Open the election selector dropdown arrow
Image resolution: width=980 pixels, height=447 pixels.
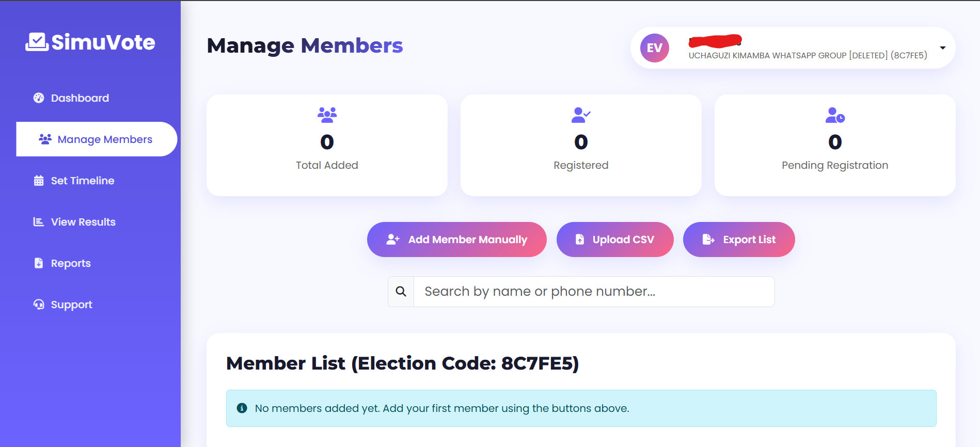943,48
